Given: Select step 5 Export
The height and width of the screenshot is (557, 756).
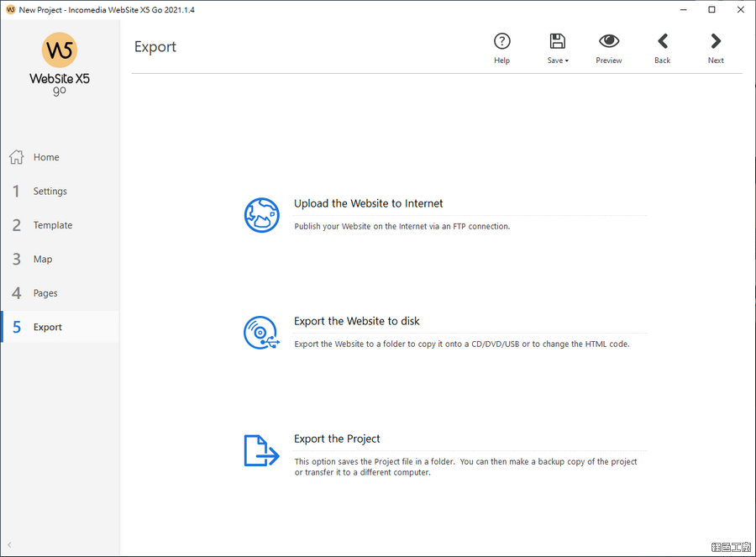Looking at the screenshot, I should pyautogui.click(x=60, y=327).
